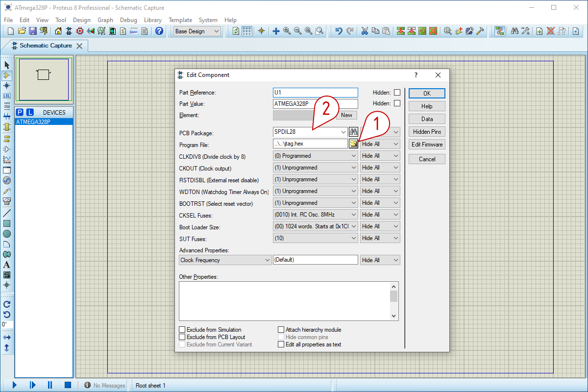Open the CKOUT clock output dropdown
This screenshot has height=392, width=588.
pyautogui.click(x=316, y=168)
